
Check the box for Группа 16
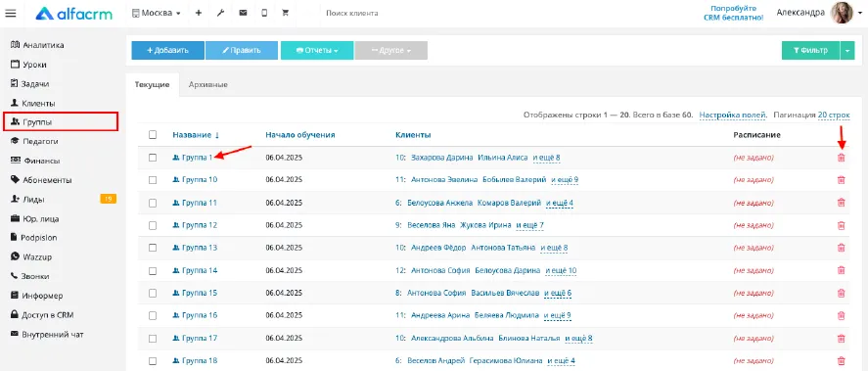point(153,315)
